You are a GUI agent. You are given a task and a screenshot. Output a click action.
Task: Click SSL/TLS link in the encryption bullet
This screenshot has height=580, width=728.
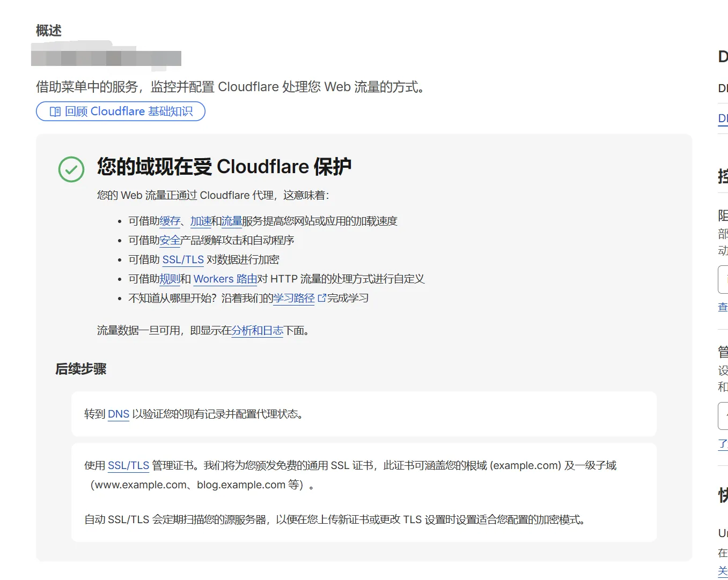[x=183, y=259]
